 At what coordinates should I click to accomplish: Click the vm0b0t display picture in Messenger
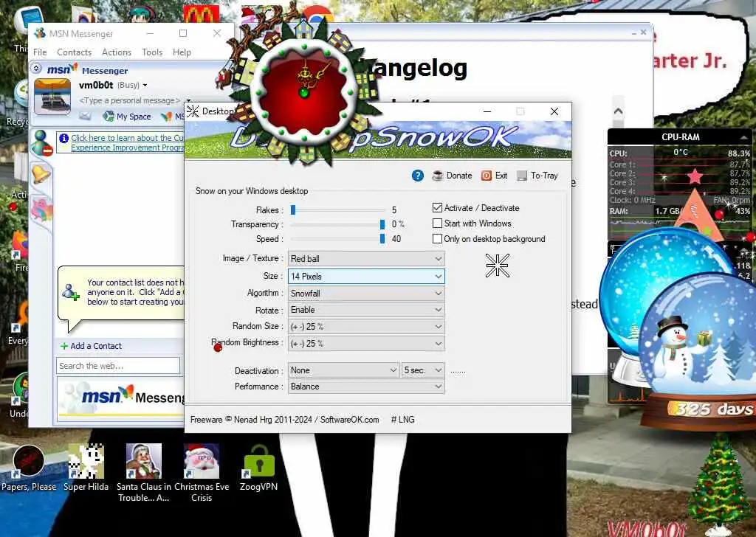52,97
